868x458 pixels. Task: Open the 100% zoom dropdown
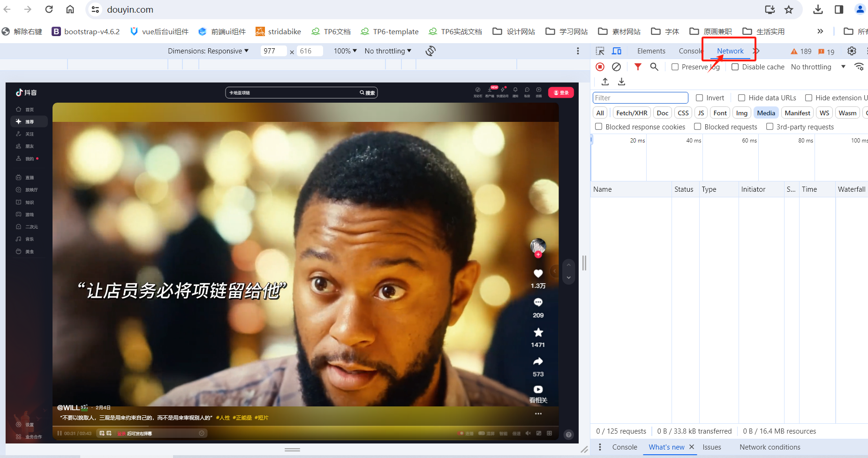point(345,51)
